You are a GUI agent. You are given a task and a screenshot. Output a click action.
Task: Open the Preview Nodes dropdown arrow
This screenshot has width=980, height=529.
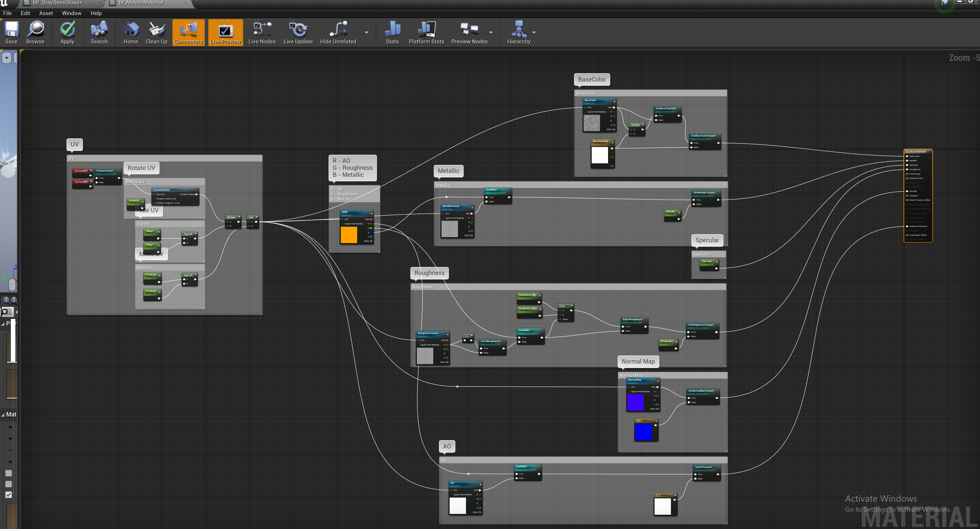tap(491, 32)
